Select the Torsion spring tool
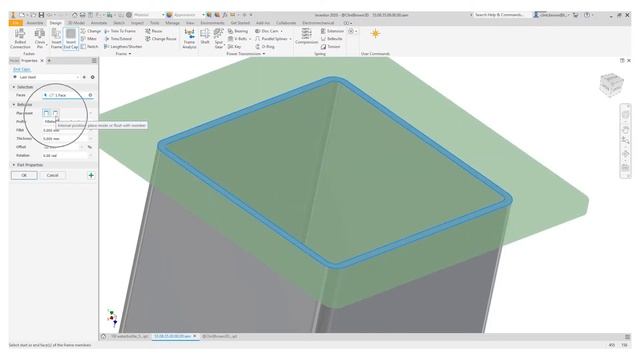The height and width of the screenshot is (360, 640). pos(331,47)
